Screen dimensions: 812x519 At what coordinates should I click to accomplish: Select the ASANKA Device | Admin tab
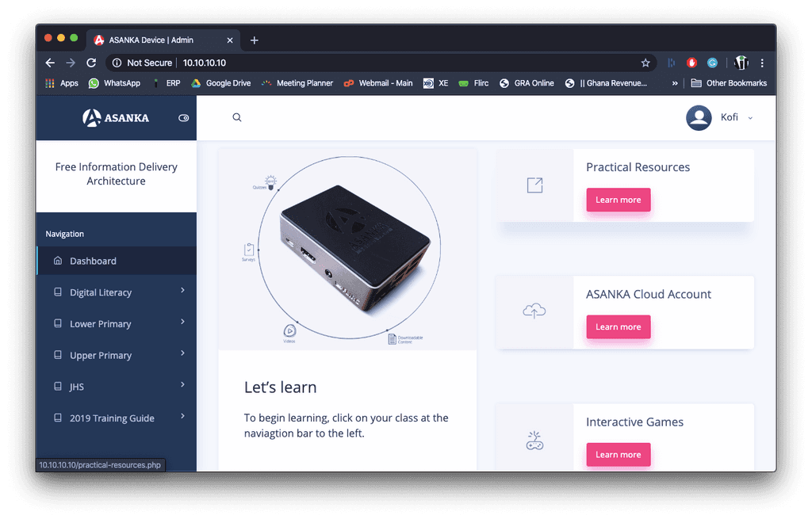[163, 40]
